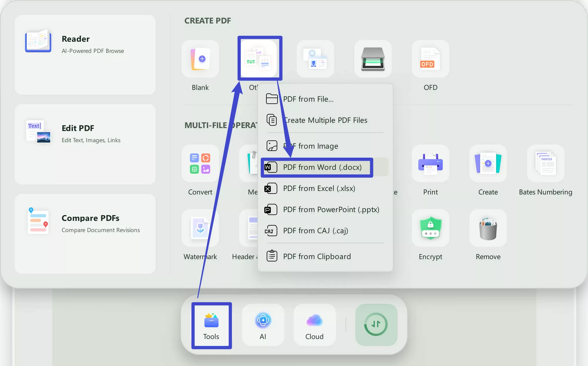Open the Bates Numbering tool

[545, 164]
